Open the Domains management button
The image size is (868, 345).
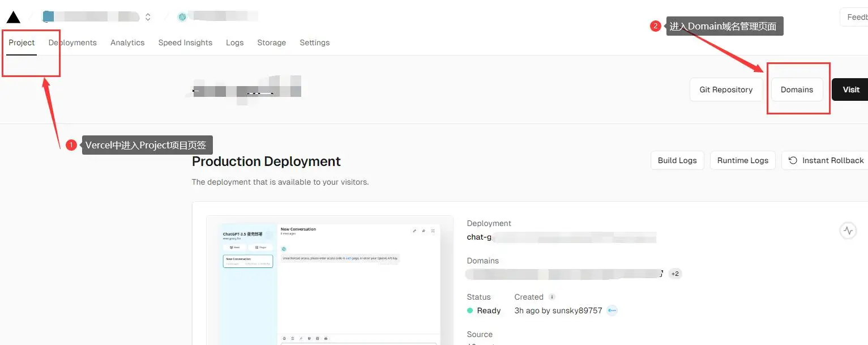click(x=797, y=90)
